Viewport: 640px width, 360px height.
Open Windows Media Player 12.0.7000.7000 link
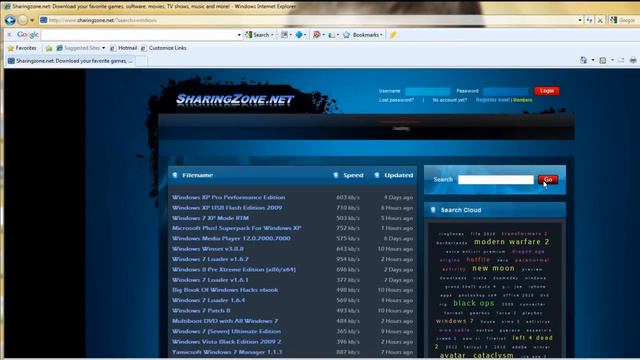(x=231, y=238)
